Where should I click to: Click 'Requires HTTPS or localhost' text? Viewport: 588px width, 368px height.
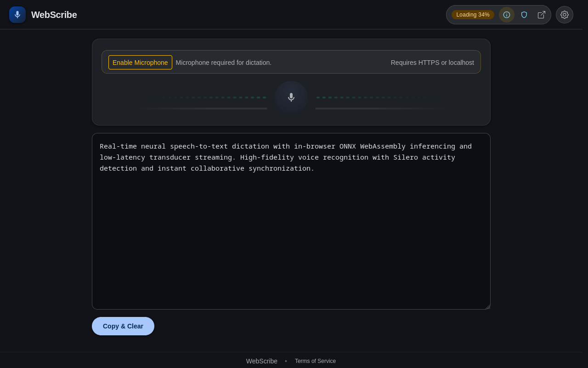pos(432,63)
